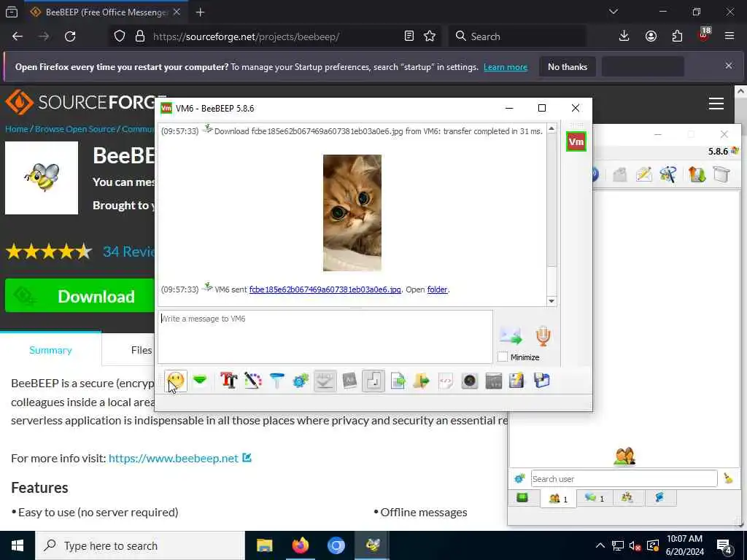Click the green Download button on SourceForge
Viewport: 747px width, 560px height.
(x=80, y=296)
